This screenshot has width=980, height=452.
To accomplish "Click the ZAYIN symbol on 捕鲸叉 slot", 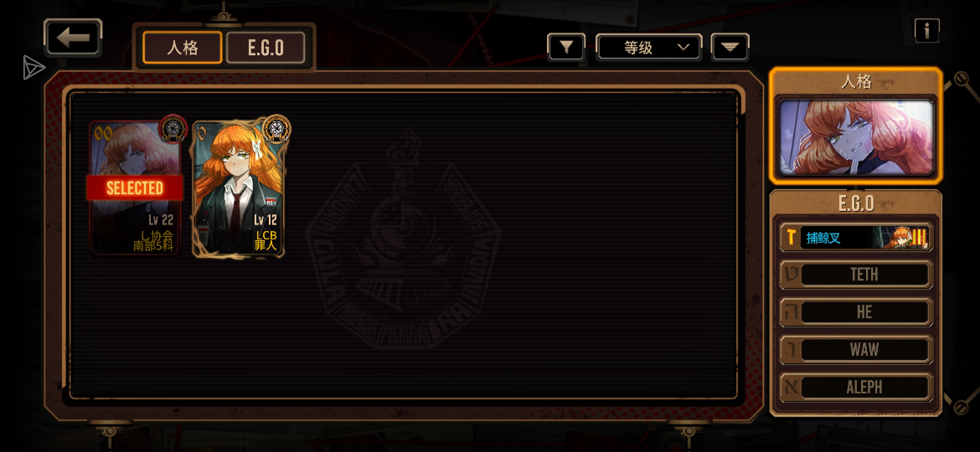I will (791, 237).
